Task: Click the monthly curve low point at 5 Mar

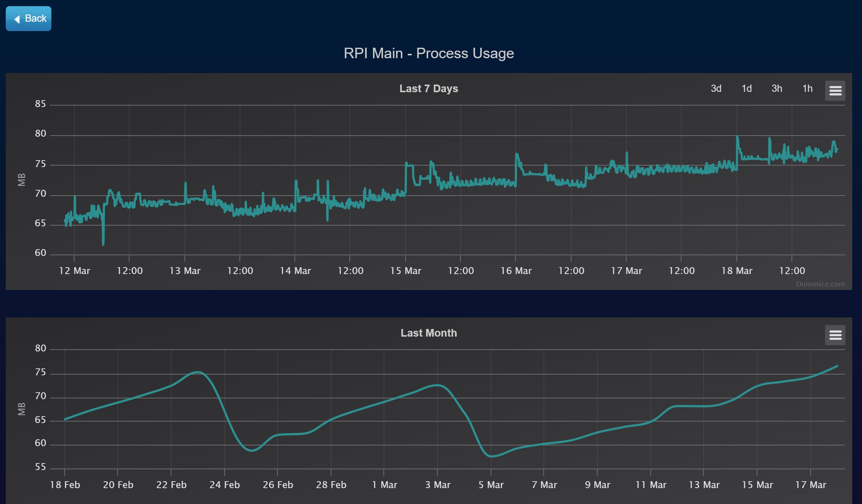Action: coord(491,456)
